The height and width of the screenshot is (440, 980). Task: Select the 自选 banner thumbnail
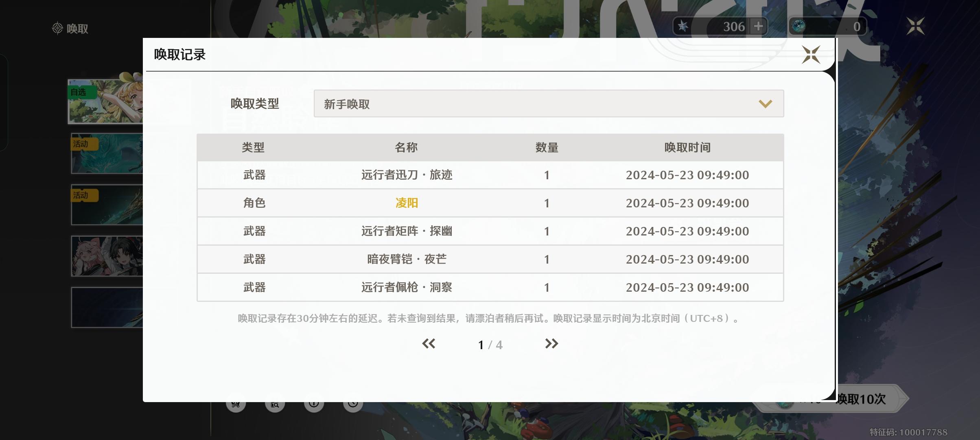coord(106,101)
